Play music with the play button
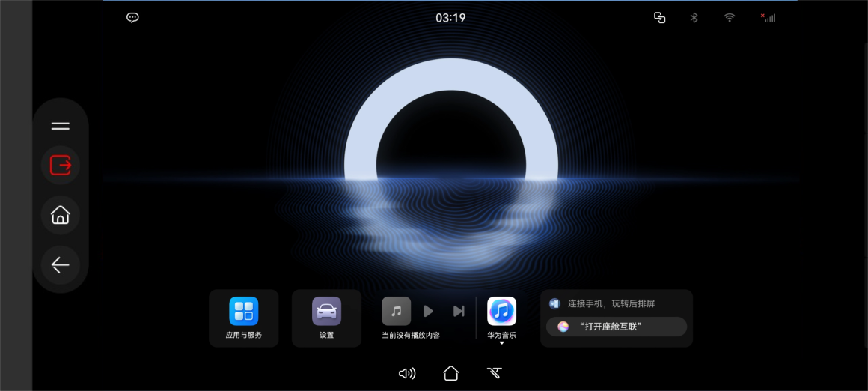Viewport: 868px width, 391px height. [x=428, y=311]
